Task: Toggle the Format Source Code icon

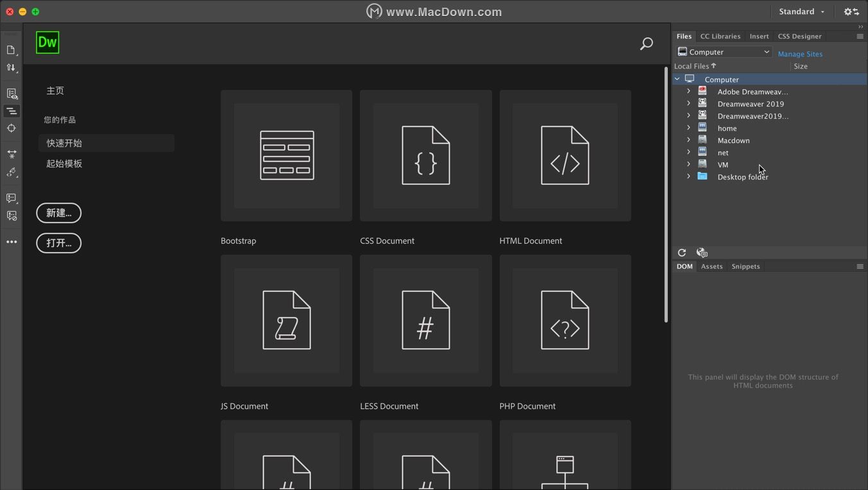Action: tap(11, 111)
